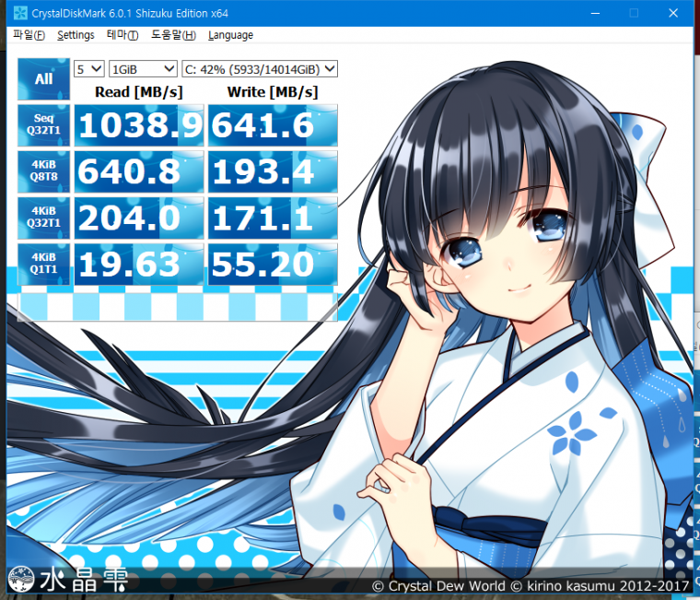Close the CrystalDiskMark window
The height and width of the screenshot is (600, 700).
point(673,13)
